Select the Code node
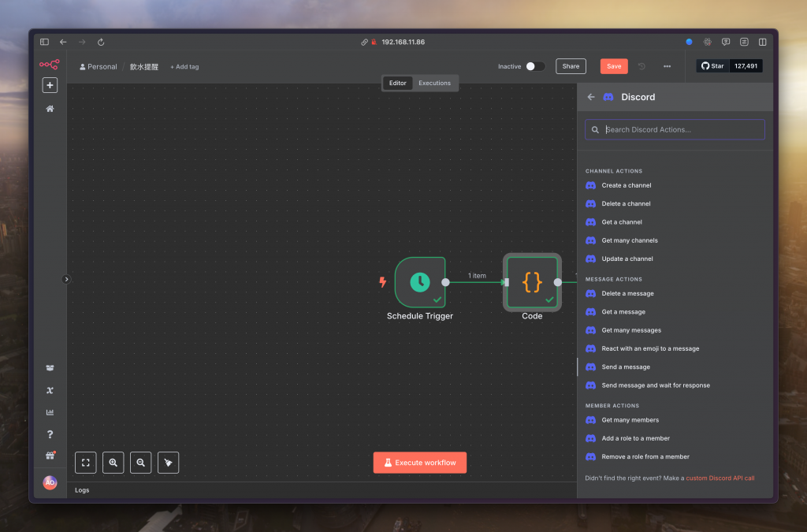Image resolution: width=807 pixels, height=532 pixels. coord(532,282)
